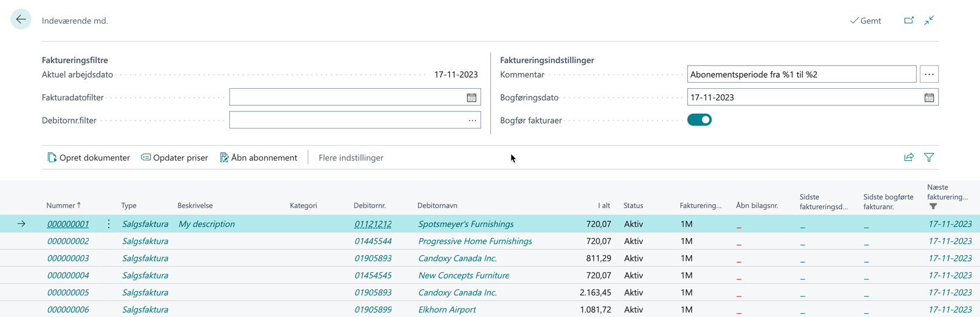Viewport: 980px width, 317px height.
Task: Click Åbn abonnement action
Action: tap(259, 157)
